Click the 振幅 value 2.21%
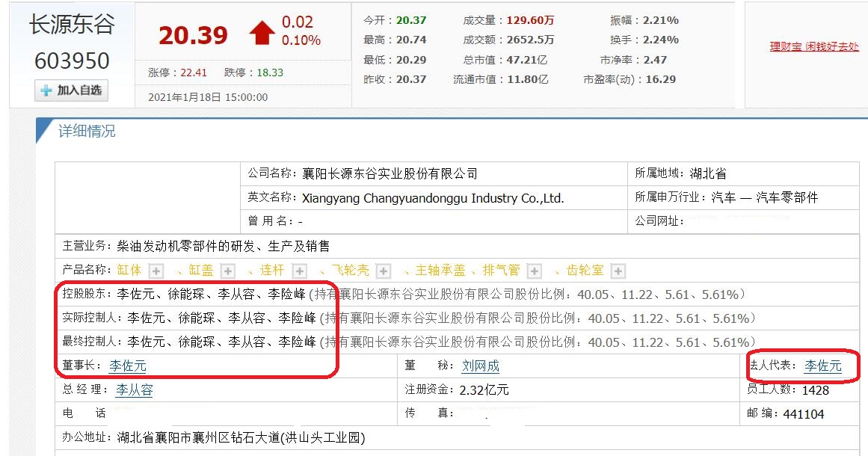Screen dimensions: 868x456 tap(661, 20)
